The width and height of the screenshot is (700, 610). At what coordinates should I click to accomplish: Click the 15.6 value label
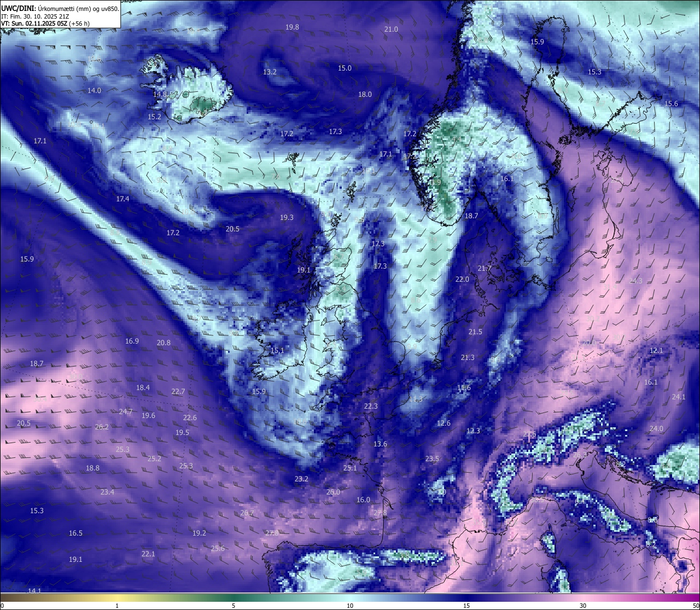click(x=671, y=104)
